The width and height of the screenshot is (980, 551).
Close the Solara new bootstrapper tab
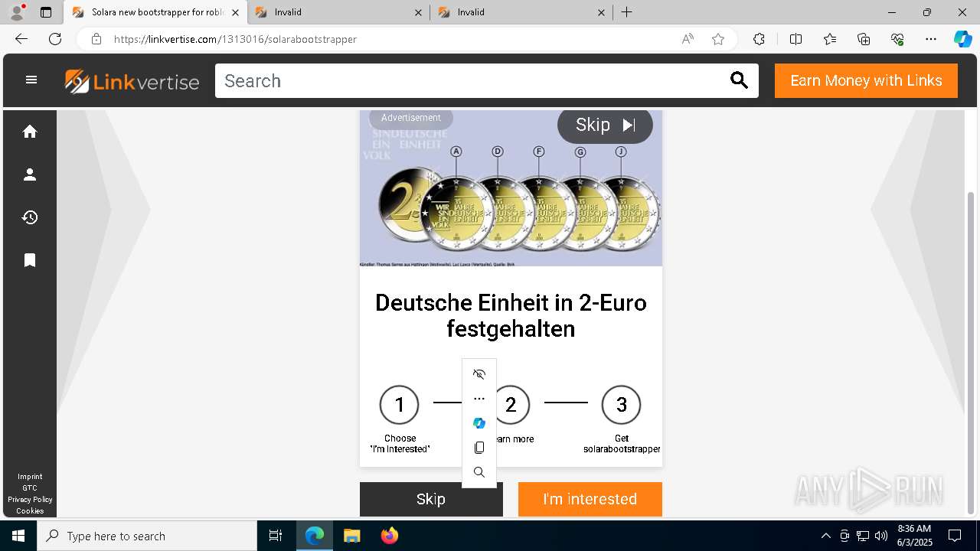[x=235, y=12]
